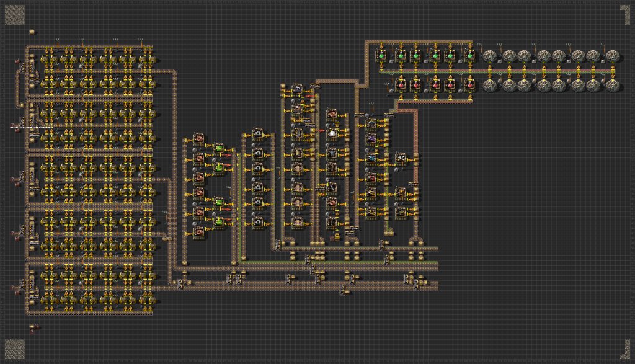This screenshot has width=635, height=364.
Task: Click the lone chest above the furnace array
Action: [x=32, y=32]
